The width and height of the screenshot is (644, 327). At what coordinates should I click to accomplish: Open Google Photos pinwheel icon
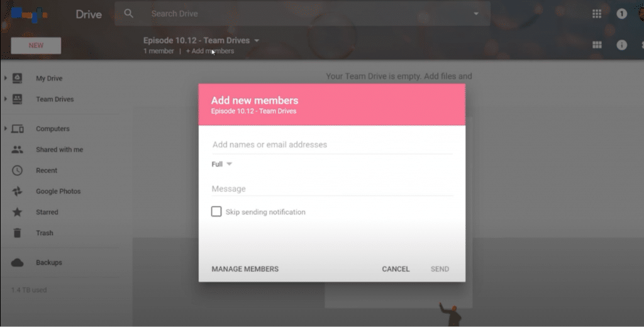click(x=18, y=191)
